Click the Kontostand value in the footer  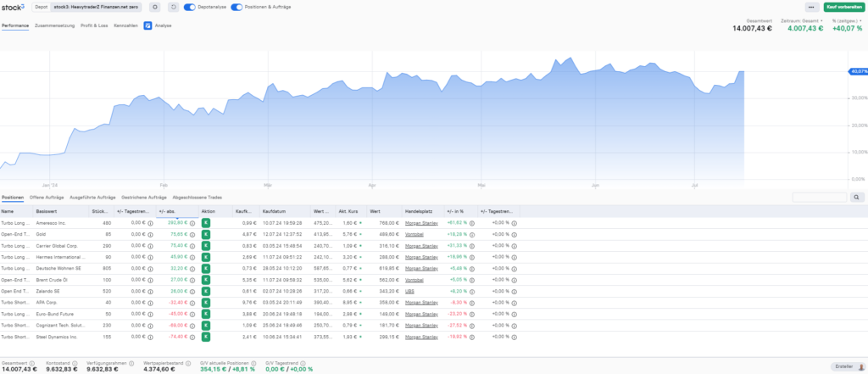(x=60, y=369)
